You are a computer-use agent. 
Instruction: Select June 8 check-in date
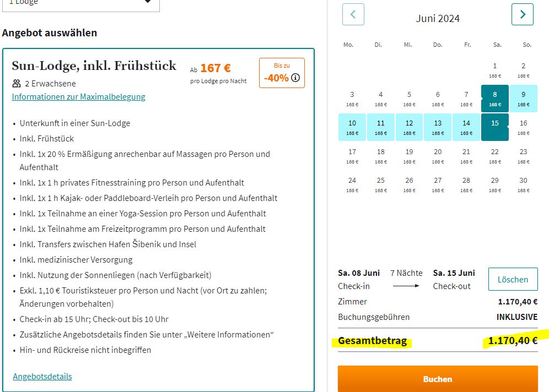tap(495, 99)
